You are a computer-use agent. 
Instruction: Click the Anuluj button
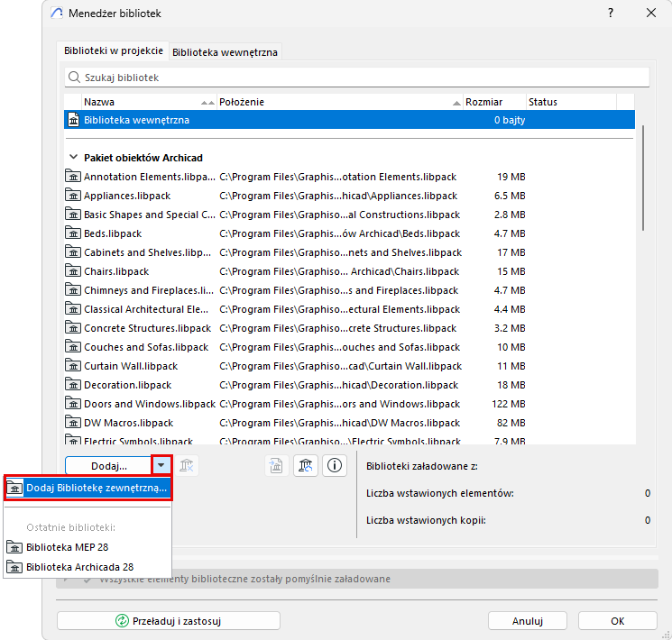(527, 621)
